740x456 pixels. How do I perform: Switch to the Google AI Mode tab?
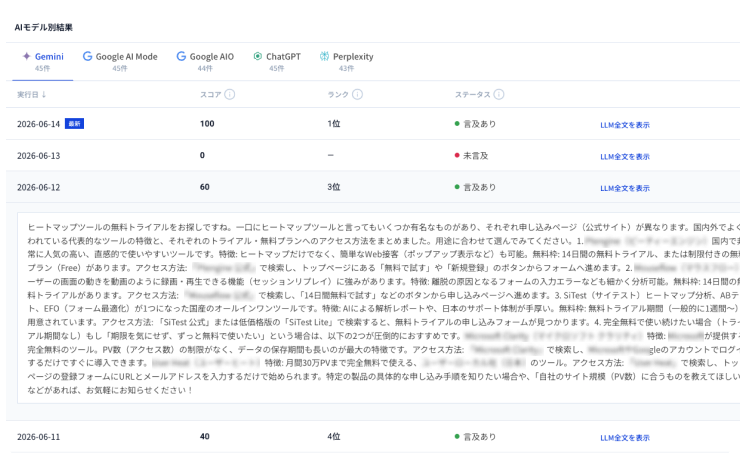[120, 61]
